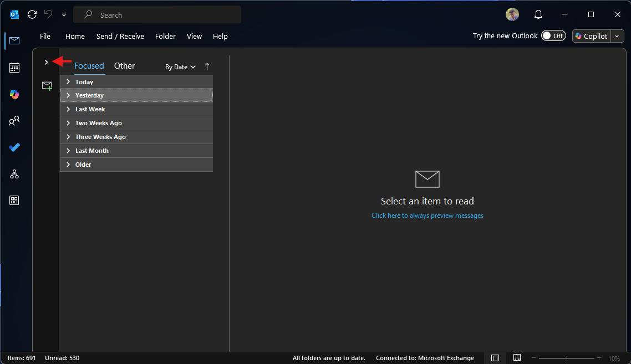The height and width of the screenshot is (364, 631).
Task: Click the always preview messages link
Action: click(x=427, y=216)
